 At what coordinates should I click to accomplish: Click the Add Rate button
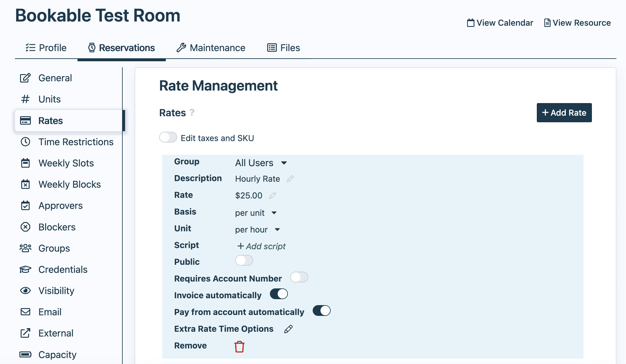(564, 113)
